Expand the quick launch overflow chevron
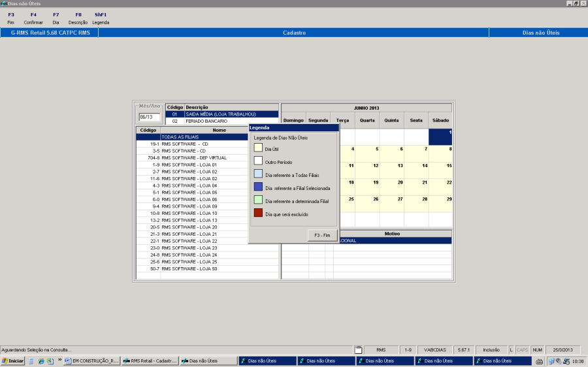 [x=59, y=360]
